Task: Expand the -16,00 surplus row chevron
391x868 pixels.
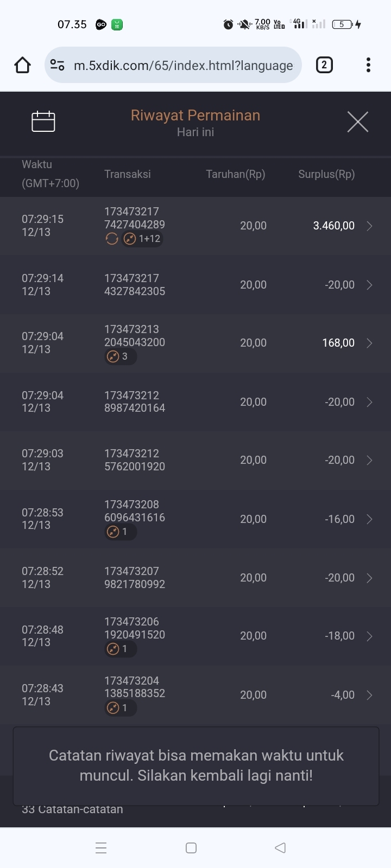Action: 369,519
